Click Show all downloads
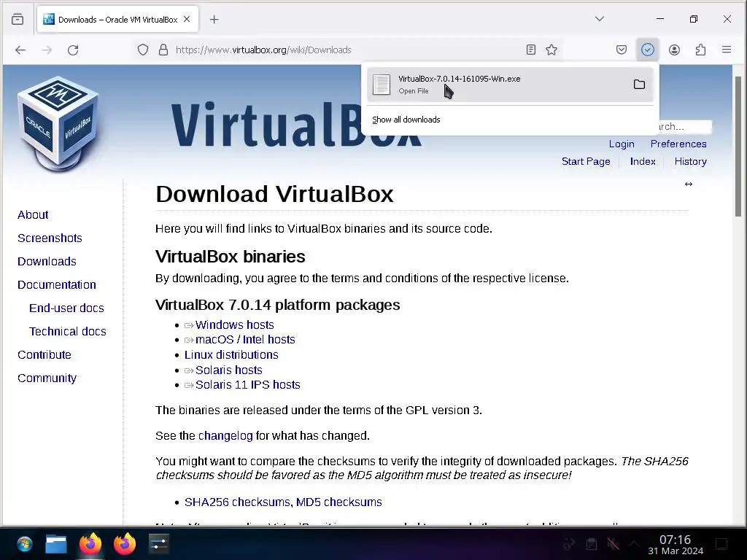The height and width of the screenshot is (560, 747). tap(406, 120)
